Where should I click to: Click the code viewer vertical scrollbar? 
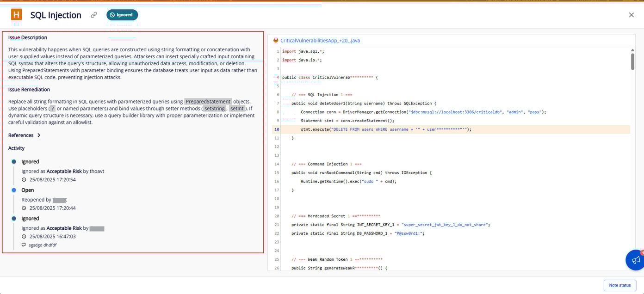click(x=632, y=61)
